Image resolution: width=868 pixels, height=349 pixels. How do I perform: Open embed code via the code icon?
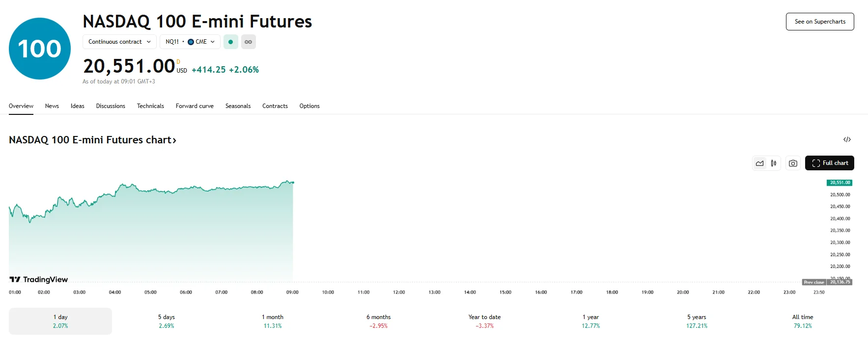pos(847,139)
